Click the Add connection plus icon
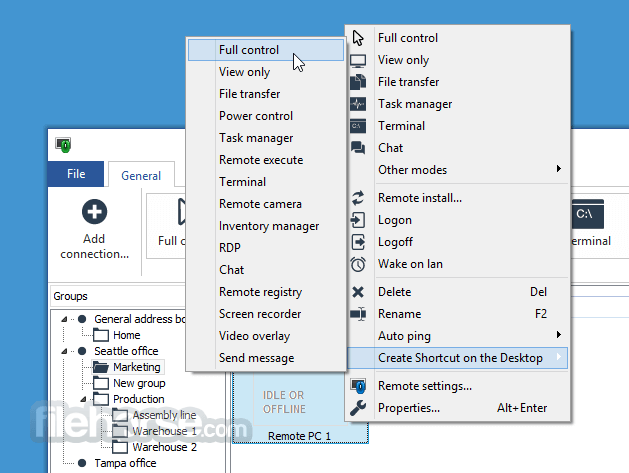Screen dimensions: 629x473 (95, 211)
